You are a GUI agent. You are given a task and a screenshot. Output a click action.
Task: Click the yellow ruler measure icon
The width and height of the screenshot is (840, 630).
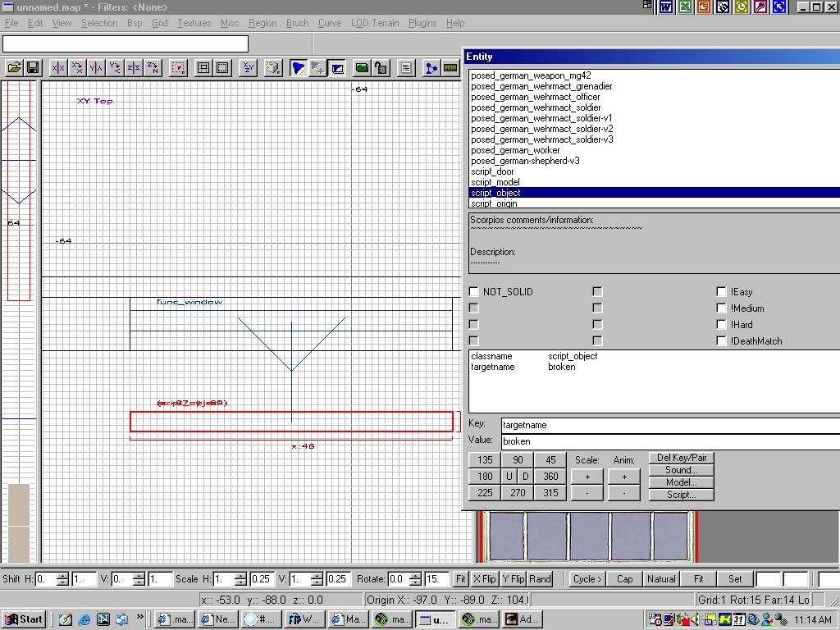click(450, 68)
